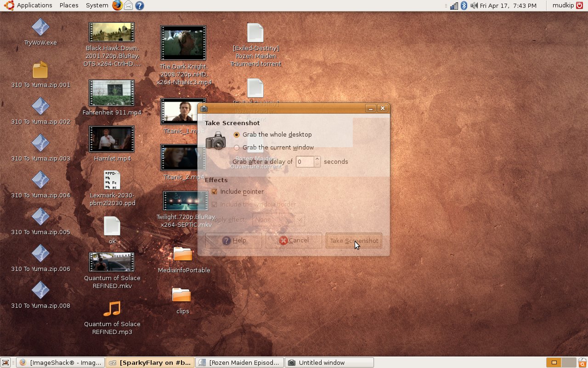Screen dimensions: 588x368
Task: Toggle the Include pointer checkbox
Action: click(x=214, y=192)
